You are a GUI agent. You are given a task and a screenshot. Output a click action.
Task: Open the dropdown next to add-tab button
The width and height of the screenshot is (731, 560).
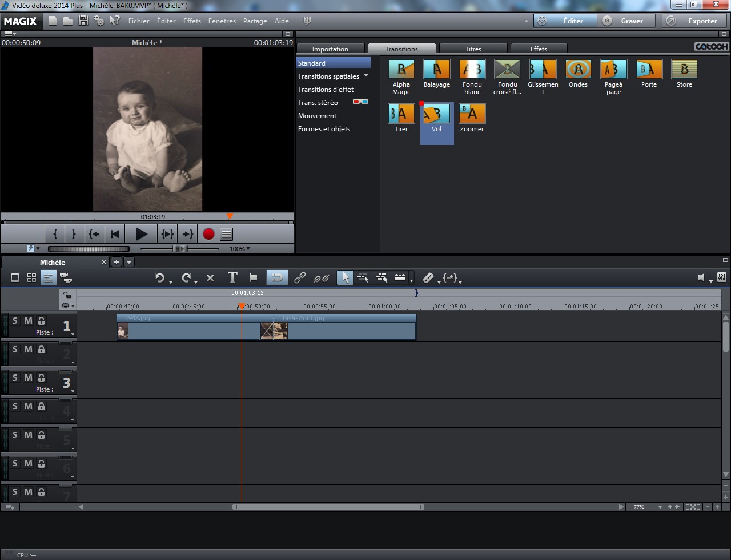point(129,262)
